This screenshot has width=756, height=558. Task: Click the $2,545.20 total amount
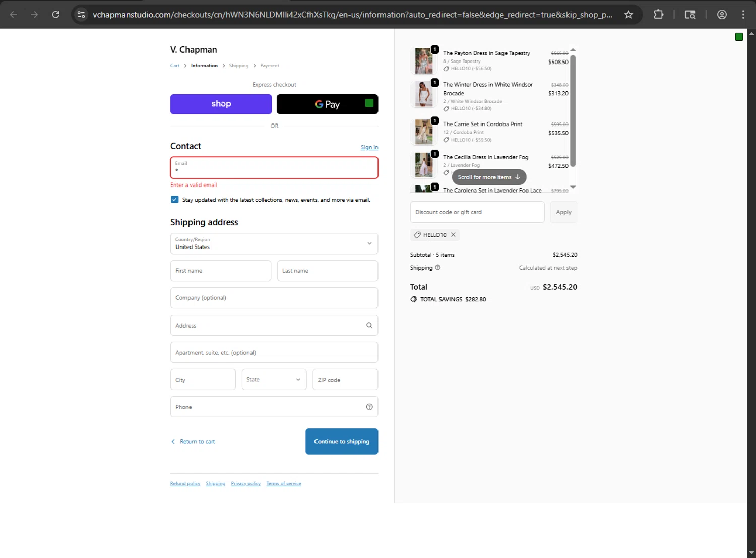pos(560,287)
